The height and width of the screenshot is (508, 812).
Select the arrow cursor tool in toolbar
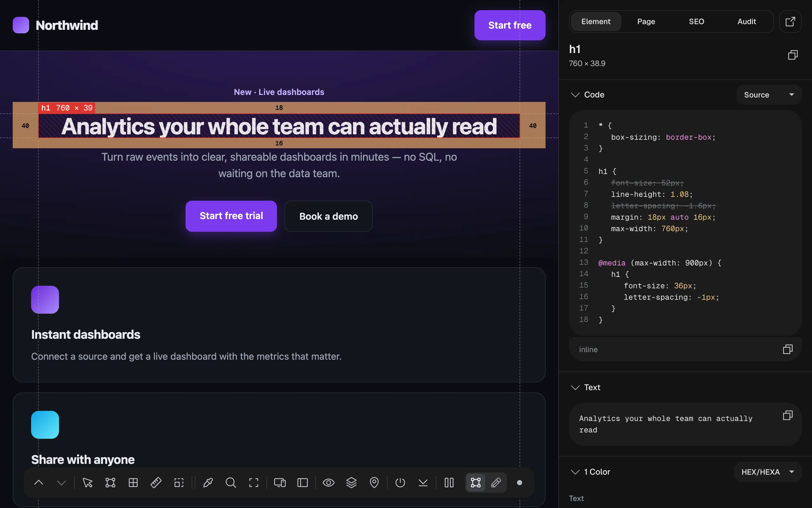coord(88,483)
